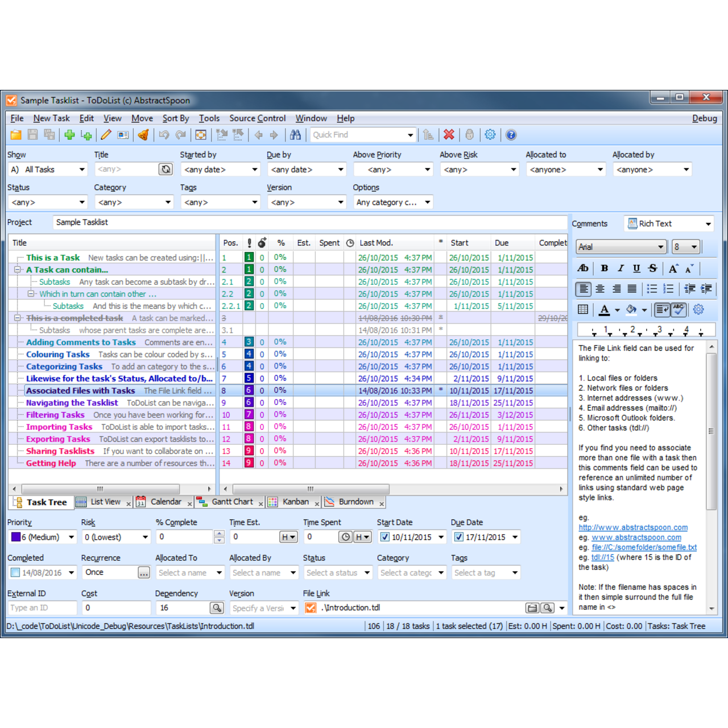This screenshot has height=728, width=728.
Task: Collapse the 'A Task can contain...' tree node
Action: (x=18, y=270)
